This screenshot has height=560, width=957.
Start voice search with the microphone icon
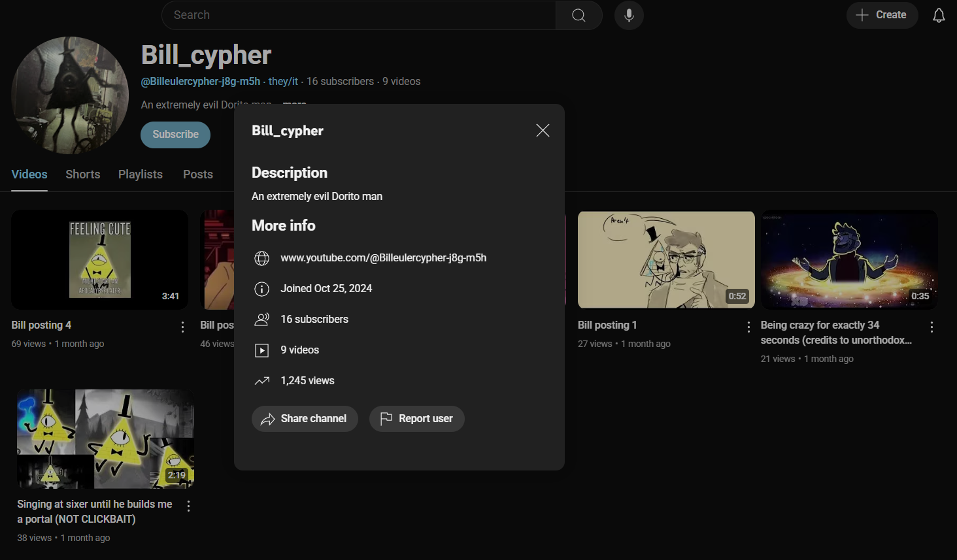click(629, 15)
